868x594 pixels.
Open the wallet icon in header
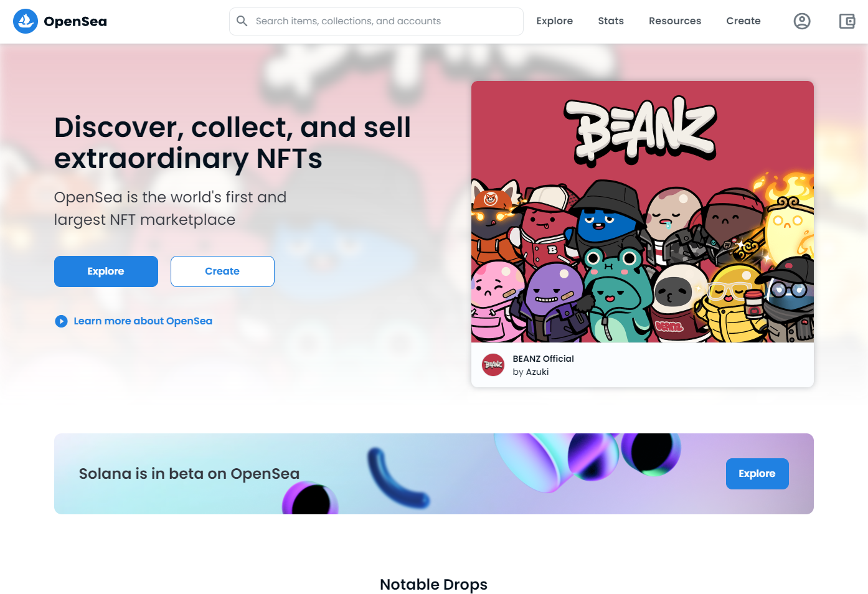coord(847,21)
